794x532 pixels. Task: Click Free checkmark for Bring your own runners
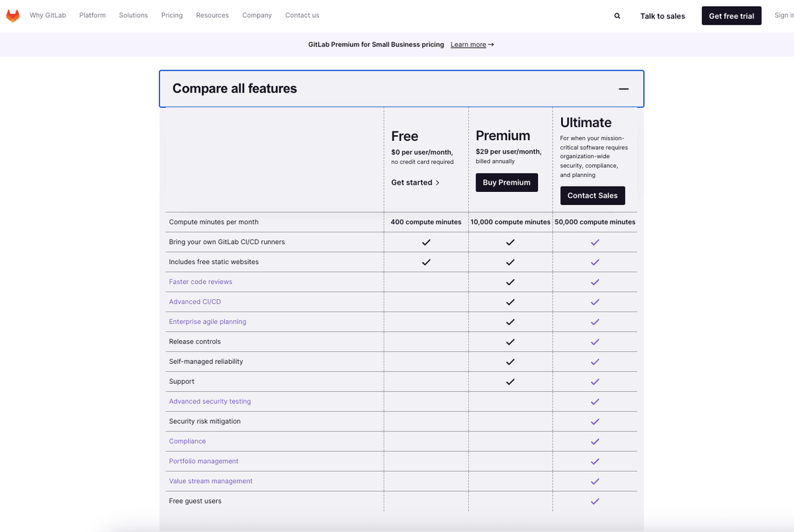[426, 242]
